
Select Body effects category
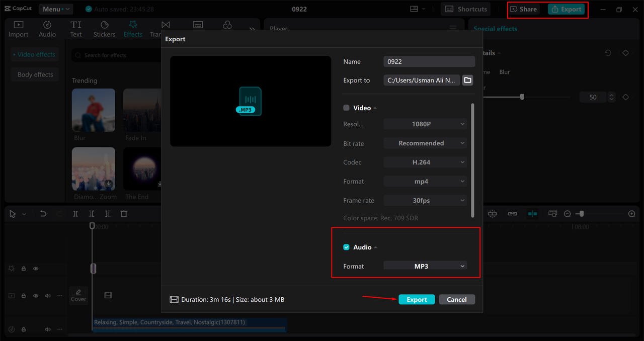point(35,74)
